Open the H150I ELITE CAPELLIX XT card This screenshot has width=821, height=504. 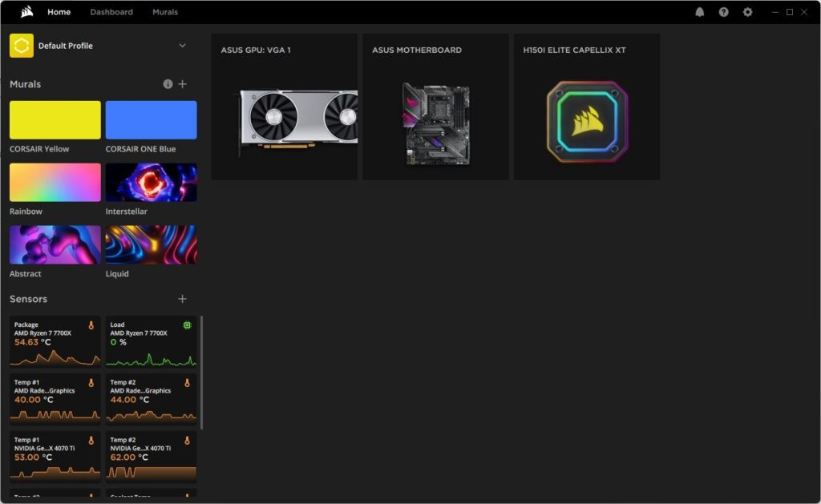coord(586,107)
